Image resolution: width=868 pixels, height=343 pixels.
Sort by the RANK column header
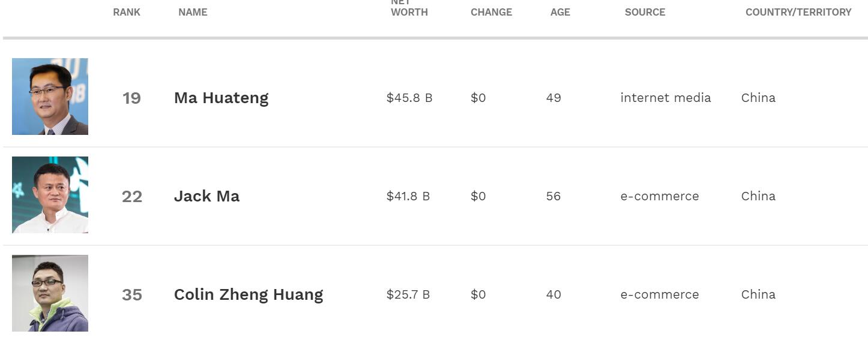pos(127,12)
